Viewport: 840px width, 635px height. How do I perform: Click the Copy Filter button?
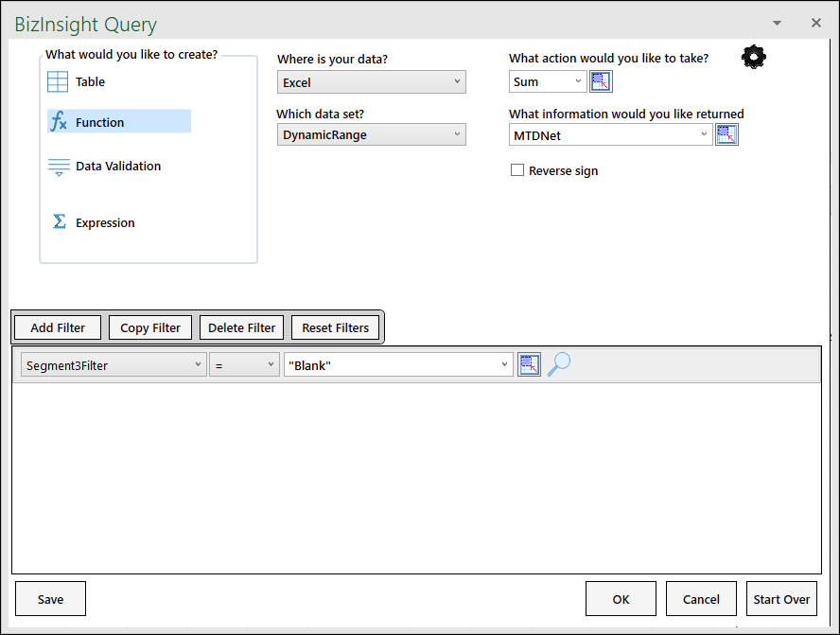(x=150, y=327)
